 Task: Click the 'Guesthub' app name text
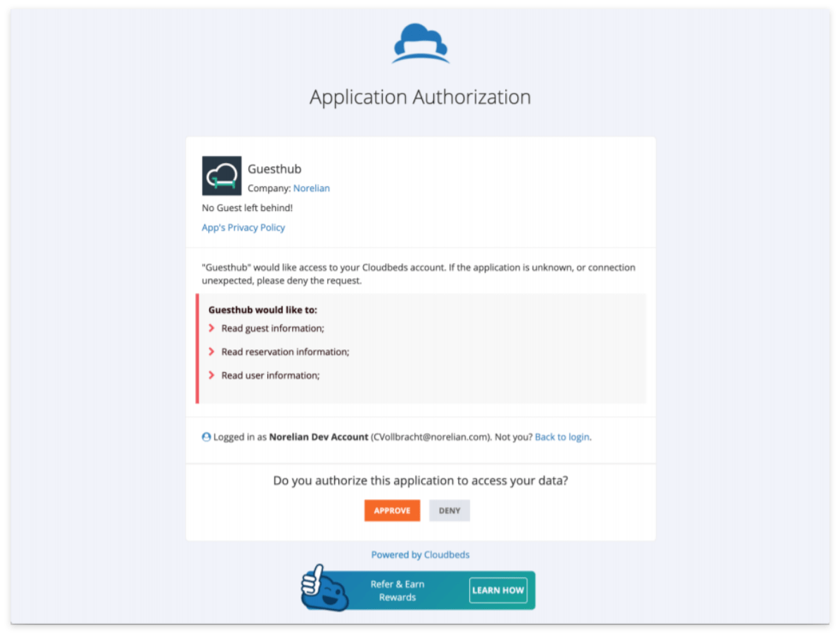(274, 169)
